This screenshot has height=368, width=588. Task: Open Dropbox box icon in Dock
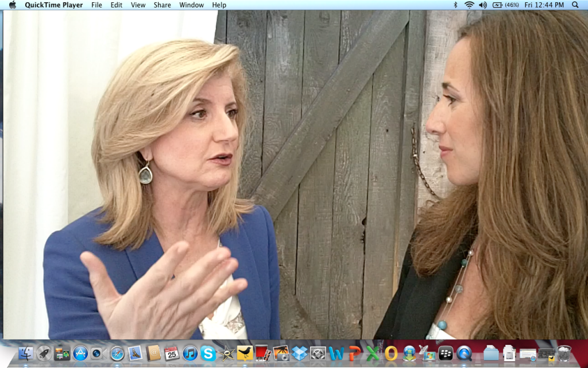pyautogui.click(x=300, y=354)
